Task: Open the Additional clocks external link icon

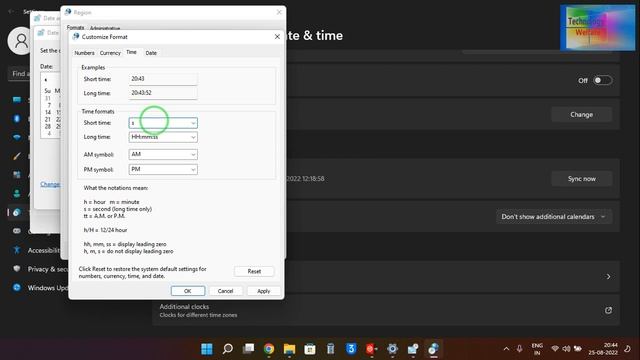Action: pos(608,310)
